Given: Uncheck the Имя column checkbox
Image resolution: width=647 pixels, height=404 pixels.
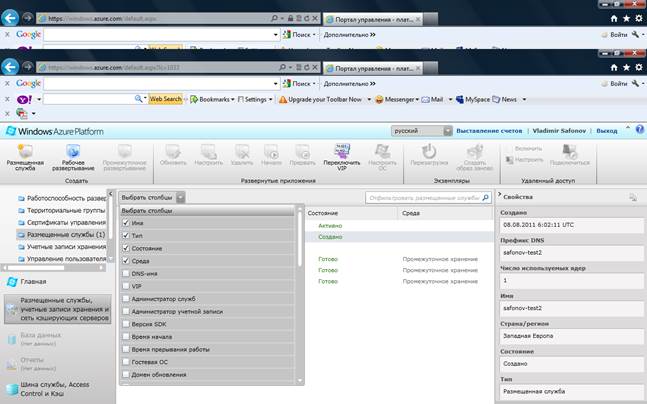Looking at the screenshot, I should point(126,222).
